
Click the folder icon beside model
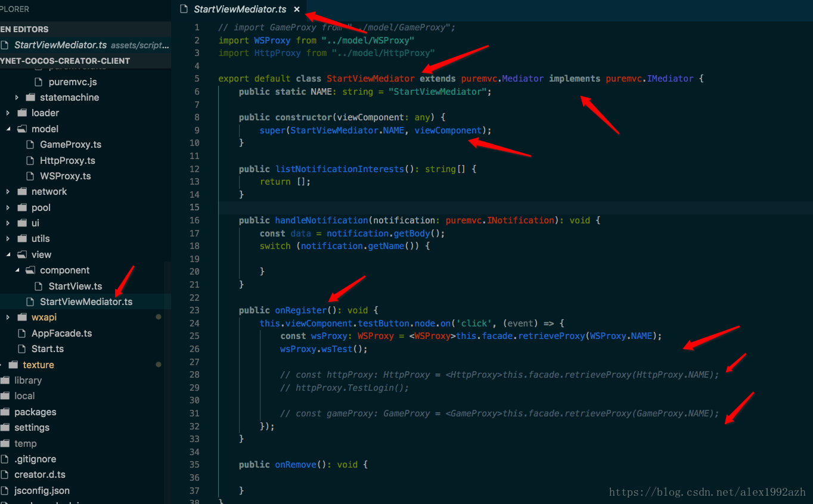tap(22, 129)
